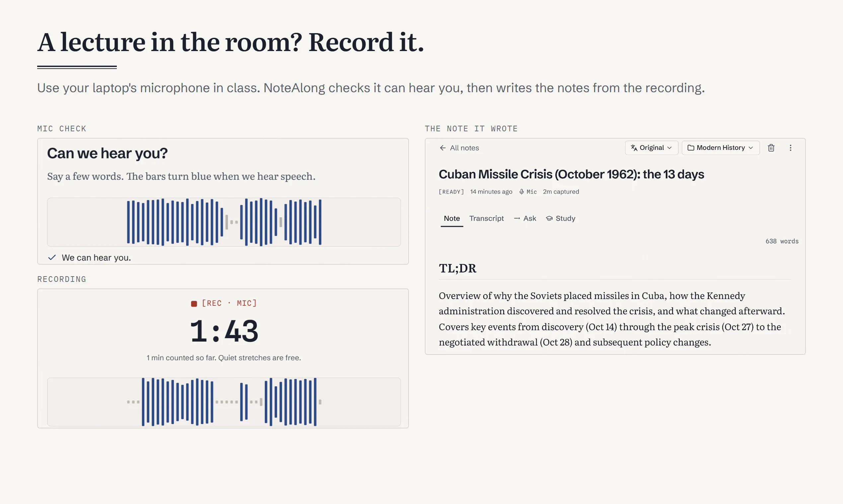This screenshot has height=504, width=843.
Task: Click the 1:43 recording timer
Action: coord(224,331)
